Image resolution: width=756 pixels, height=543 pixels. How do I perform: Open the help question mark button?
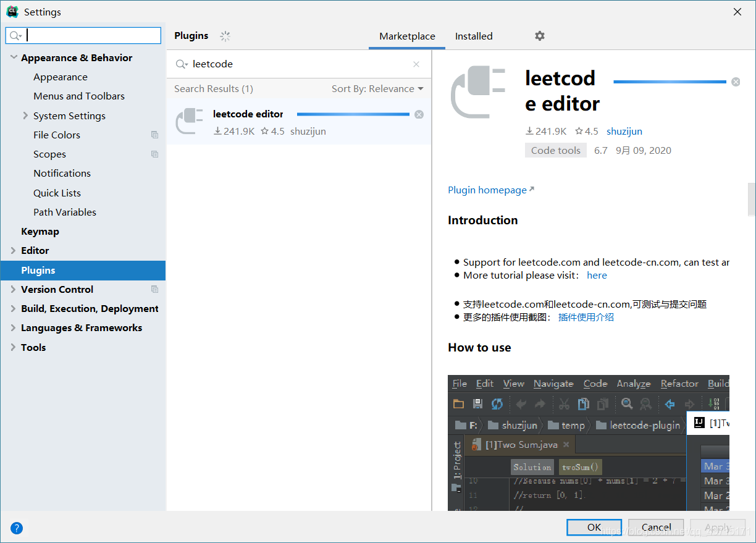click(17, 528)
